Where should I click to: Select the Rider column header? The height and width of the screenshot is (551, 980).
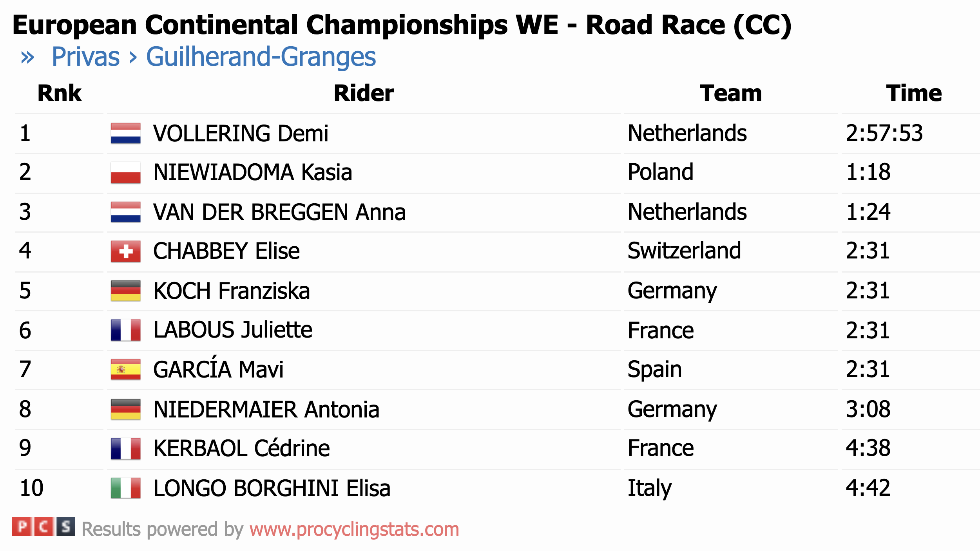click(x=364, y=93)
